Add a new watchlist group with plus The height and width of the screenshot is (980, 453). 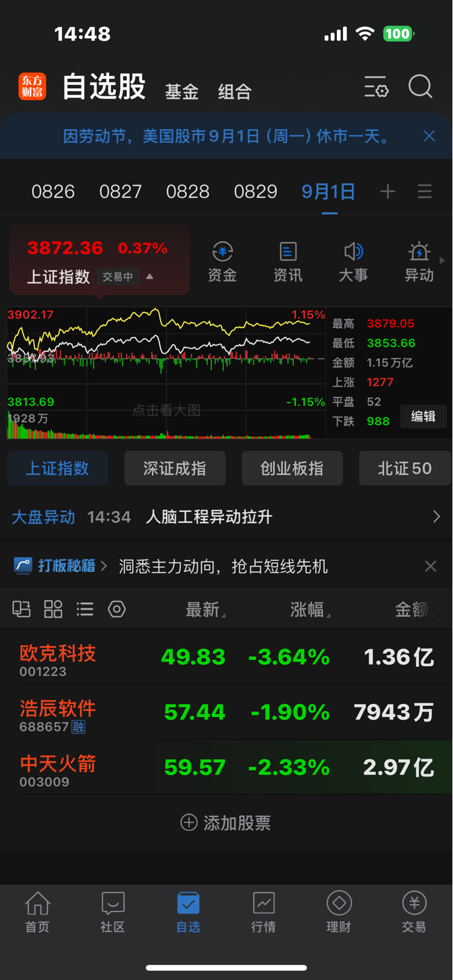click(x=388, y=191)
